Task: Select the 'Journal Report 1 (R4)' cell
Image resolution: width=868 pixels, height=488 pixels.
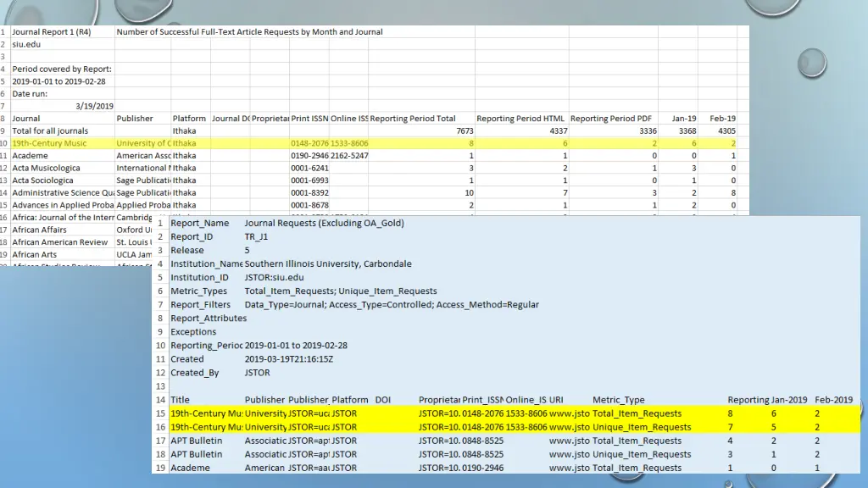Action: (x=51, y=32)
